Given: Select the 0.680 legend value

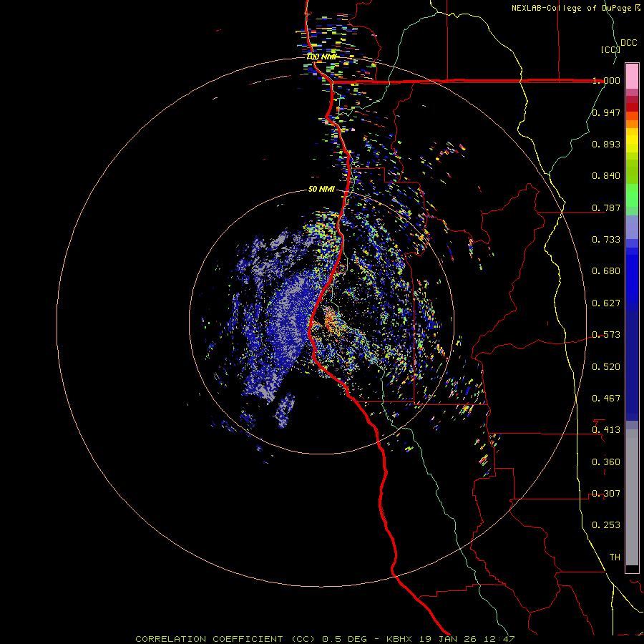Looking at the screenshot, I should (606, 271).
